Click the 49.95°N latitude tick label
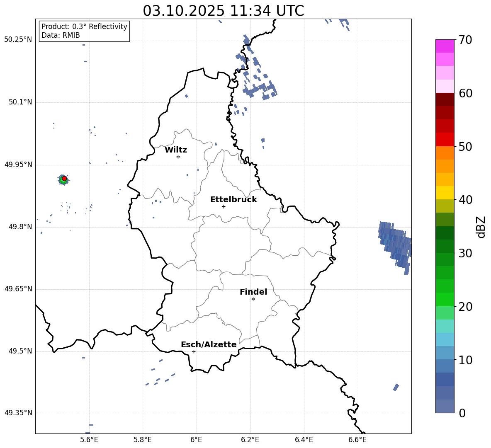Viewport: 491px width, 448px height. click(18, 165)
